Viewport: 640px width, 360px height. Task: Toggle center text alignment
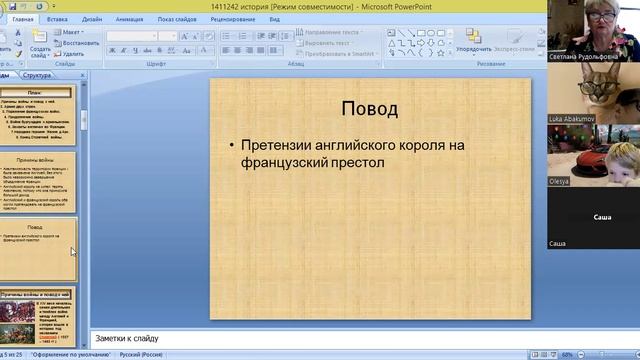(x=237, y=51)
